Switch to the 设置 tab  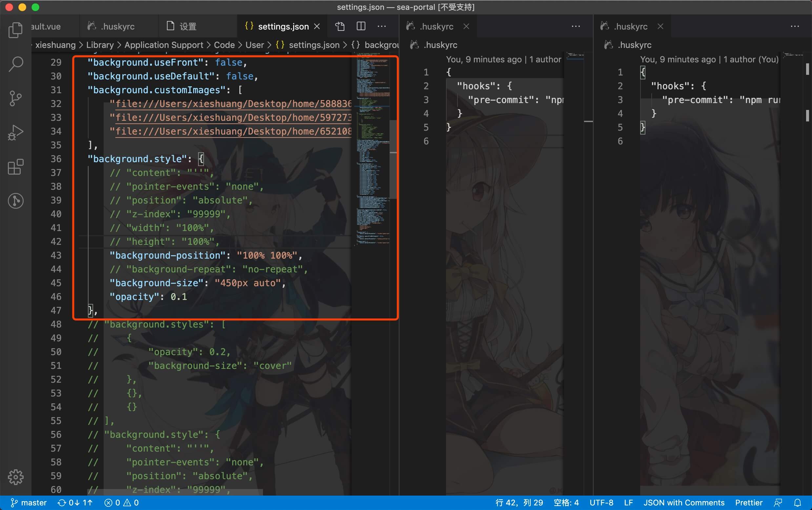(188, 26)
